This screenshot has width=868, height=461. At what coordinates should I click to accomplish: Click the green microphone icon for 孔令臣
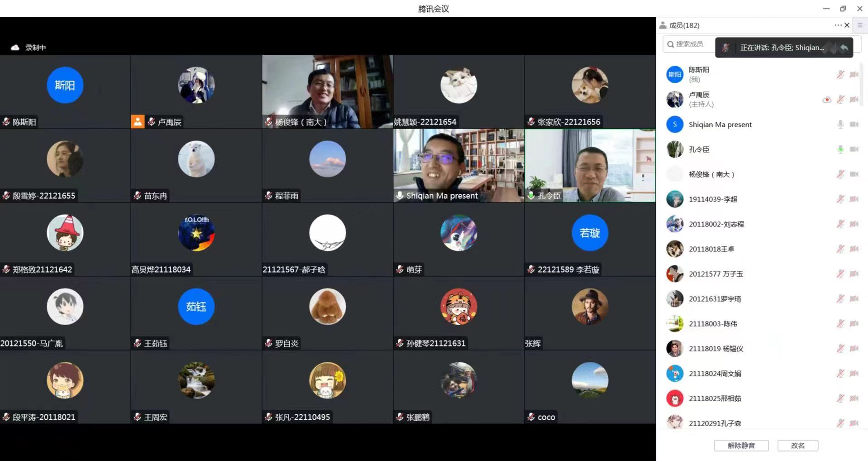(x=840, y=149)
